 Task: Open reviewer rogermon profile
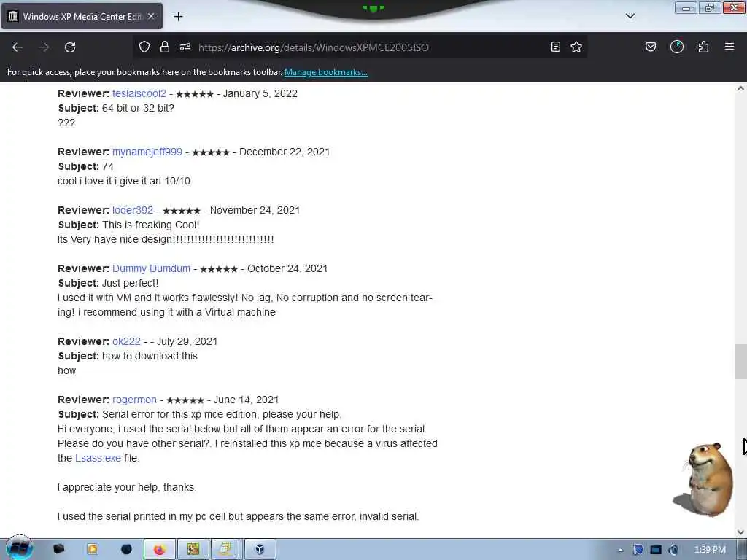(x=134, y=400)
